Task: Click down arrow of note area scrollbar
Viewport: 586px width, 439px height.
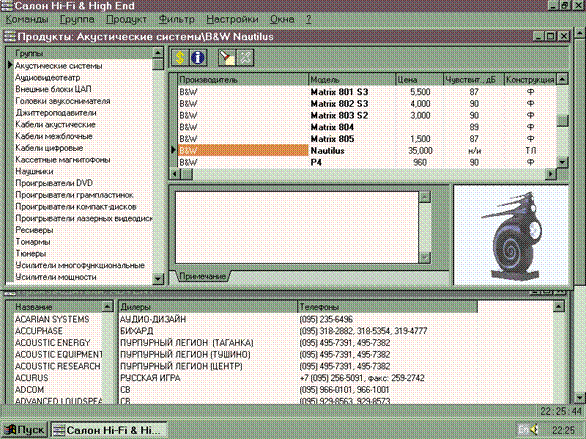Action: click(425, 257)
